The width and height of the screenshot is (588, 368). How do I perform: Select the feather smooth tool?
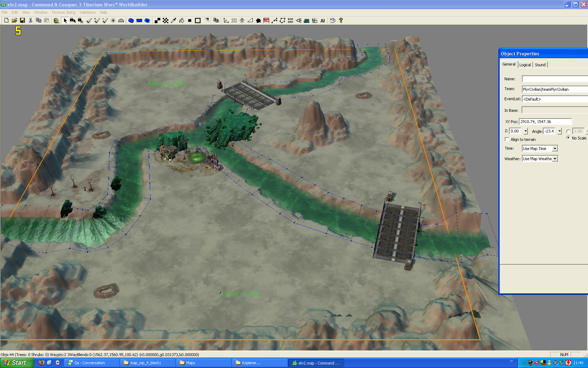tap(113, 20)
